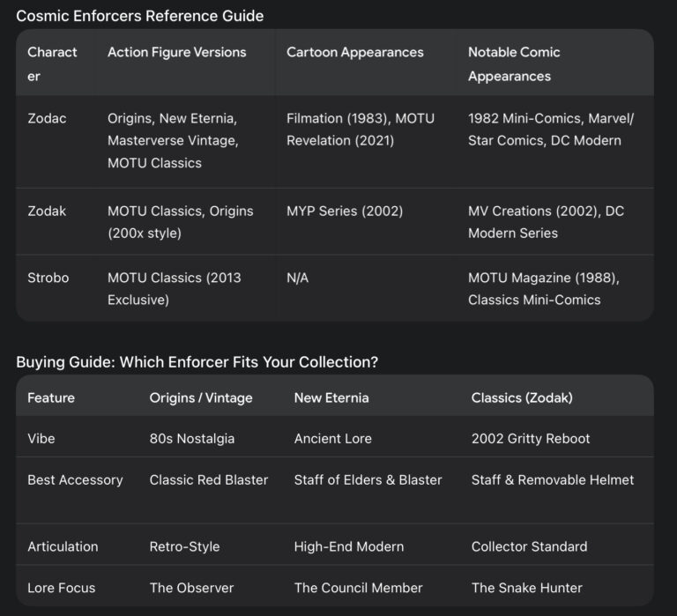The width and height of the screenshot is (677, 616).
Task: Click the Strobo character cell
Action: (x=48, y=278)
